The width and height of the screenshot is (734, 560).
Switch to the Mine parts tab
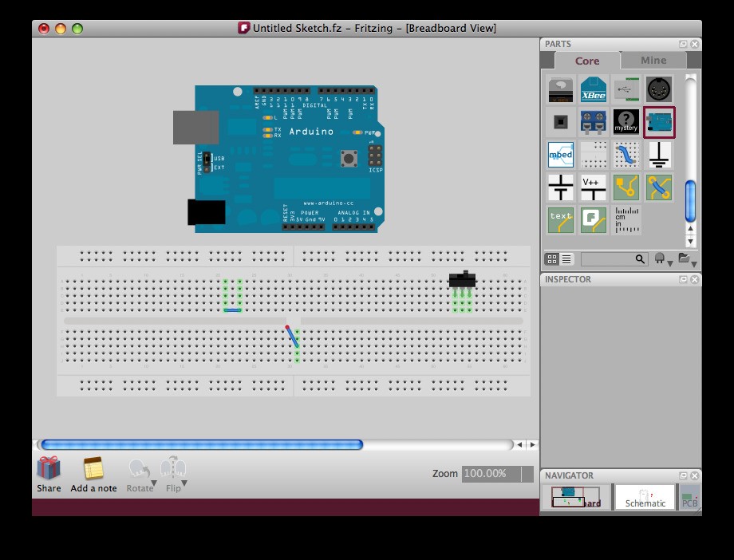653,60
